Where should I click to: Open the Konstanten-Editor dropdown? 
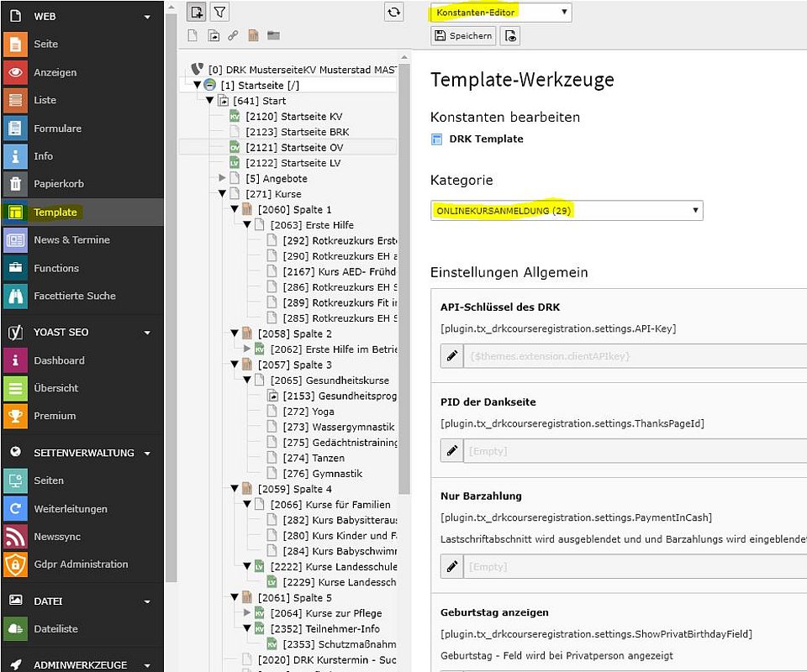pos(501,12)
